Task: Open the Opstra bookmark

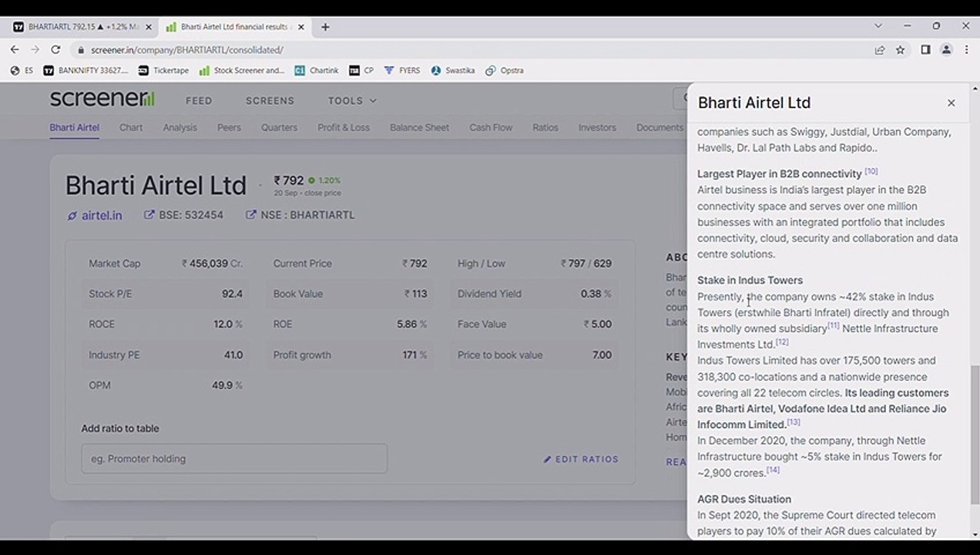Action: pyautogui.click(x=505, y=70)
